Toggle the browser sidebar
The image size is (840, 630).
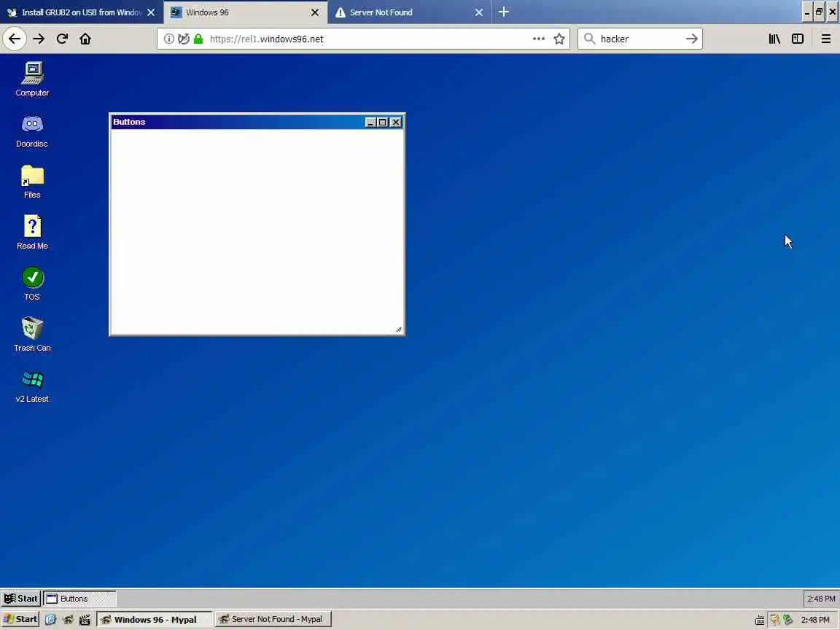[798, 39]
